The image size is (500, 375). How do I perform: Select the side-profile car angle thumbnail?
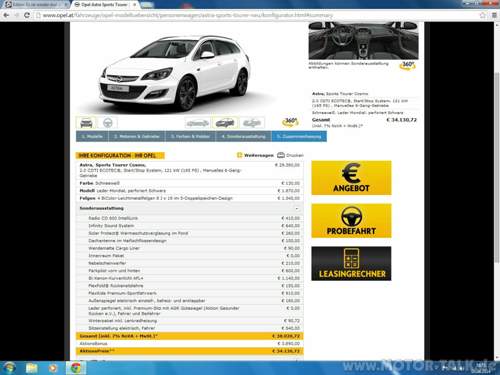pos(198,123)
